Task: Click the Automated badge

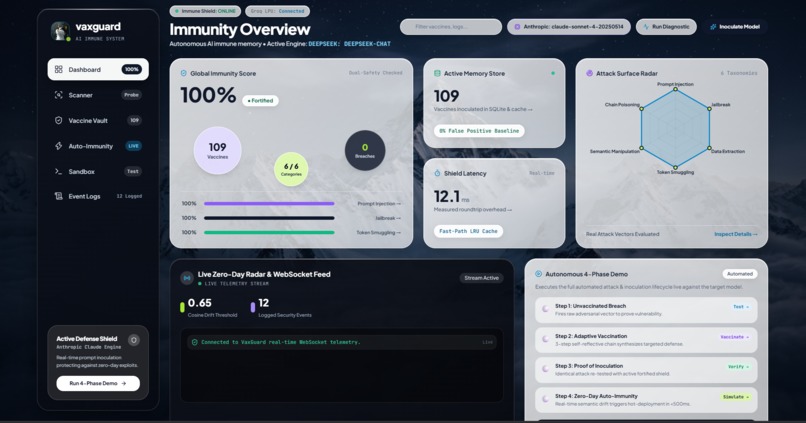Action: coord(740,274)
